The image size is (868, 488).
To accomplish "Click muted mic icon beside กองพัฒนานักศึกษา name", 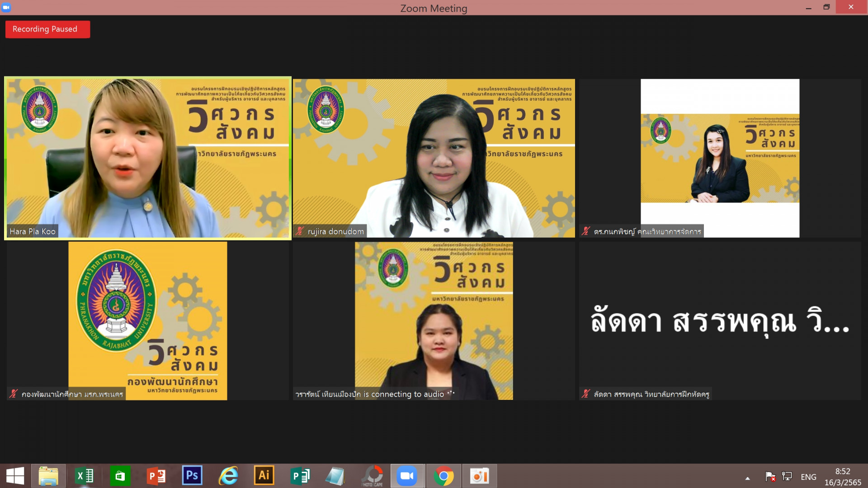I will [14, 394].
